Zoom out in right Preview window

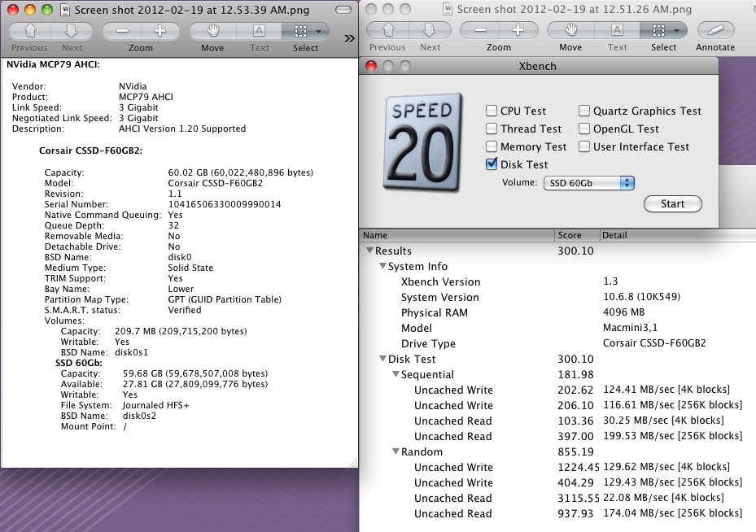(480, 30)
